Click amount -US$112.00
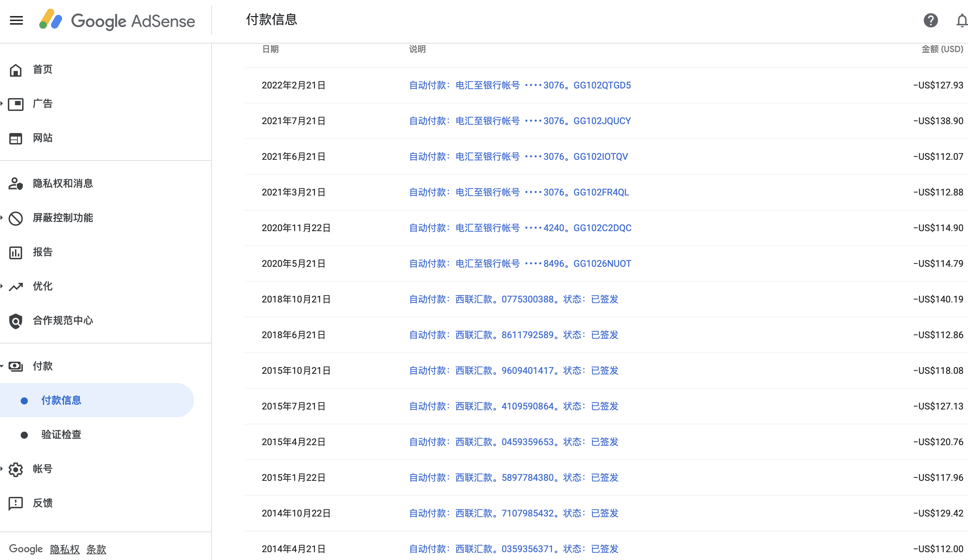 [x=938, y=550]
